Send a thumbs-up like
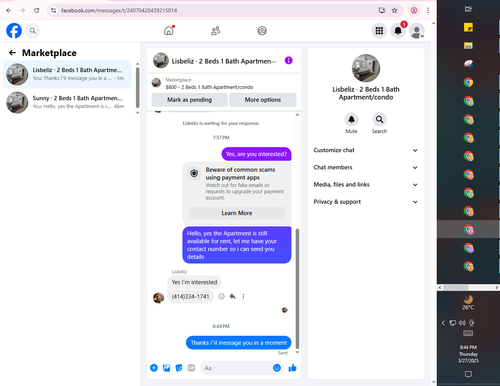This screenshot has width=500, height=386. (293, 368)
